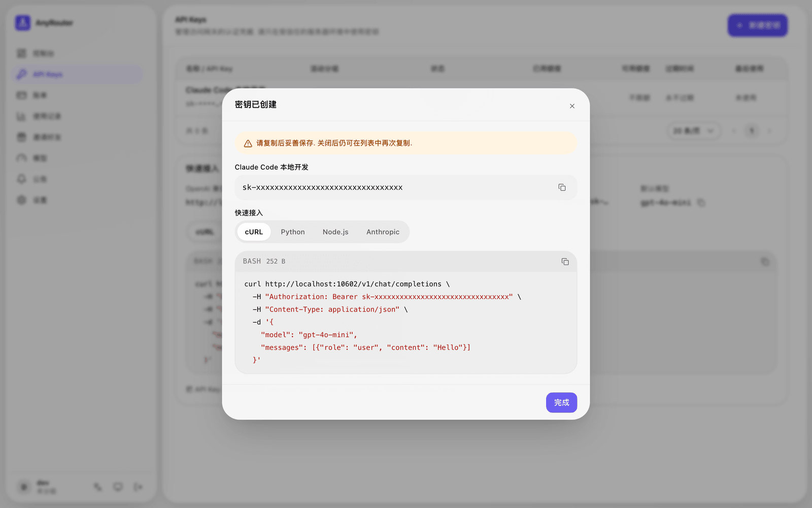Close the 密钥已创建 dialog with the X

(572, 106)
